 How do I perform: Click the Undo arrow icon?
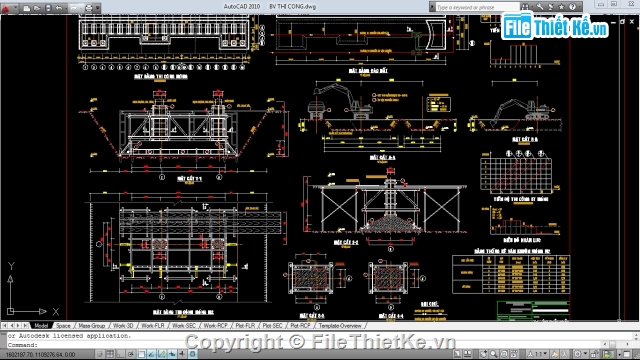tap(59, 8)
